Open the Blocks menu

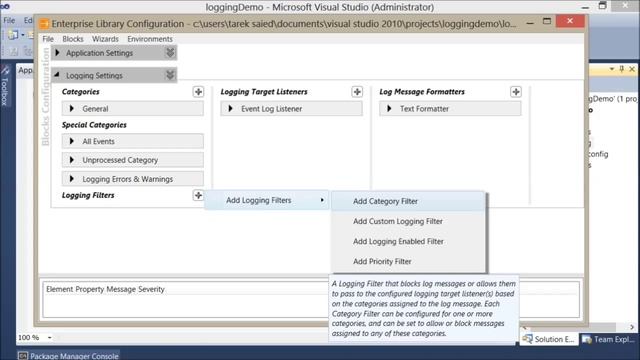[x=73, y=39]
